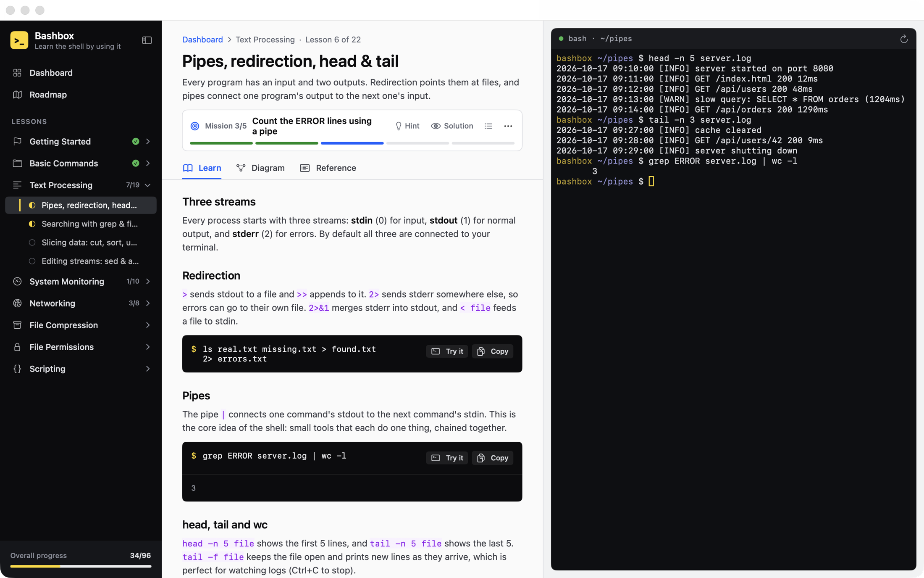
Task: Click the '34/96' overall progress count
Action: [x=140, y=556]
